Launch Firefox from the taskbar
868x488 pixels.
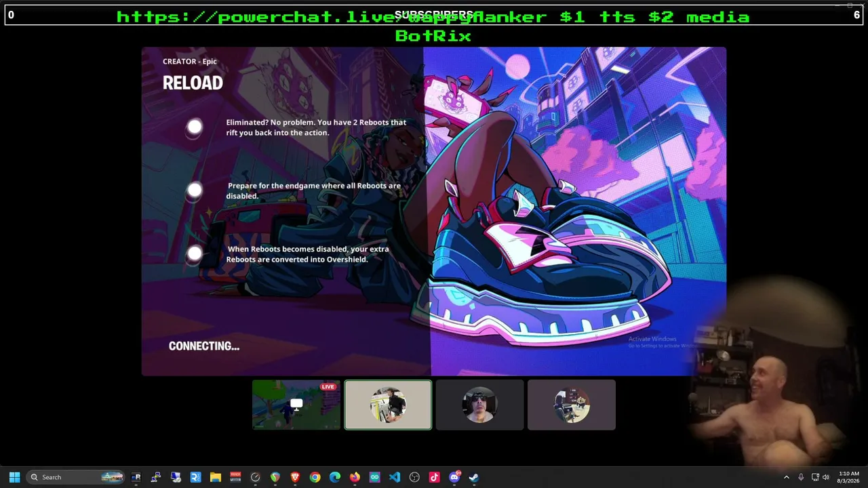(355, 477)
